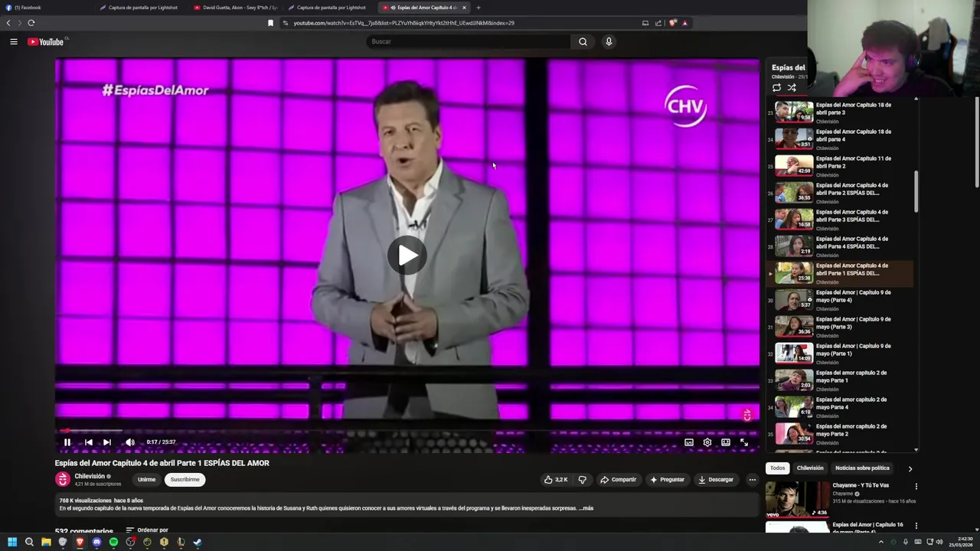Download video with Descargar button
Screen dimensions: 980x551
click(x=716, y=480)
